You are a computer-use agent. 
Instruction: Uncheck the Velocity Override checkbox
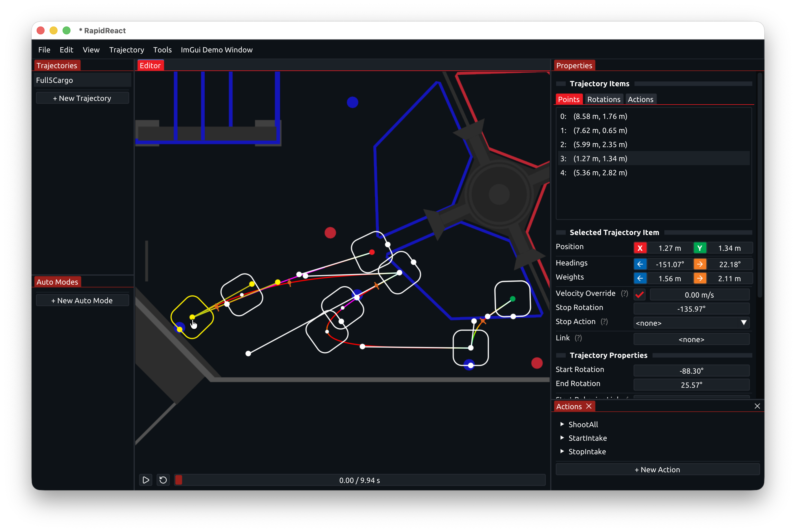(x=639, y=294)
